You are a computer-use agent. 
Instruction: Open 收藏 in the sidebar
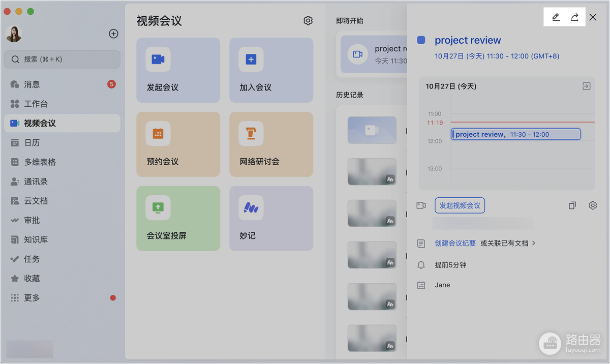[62, 279]
